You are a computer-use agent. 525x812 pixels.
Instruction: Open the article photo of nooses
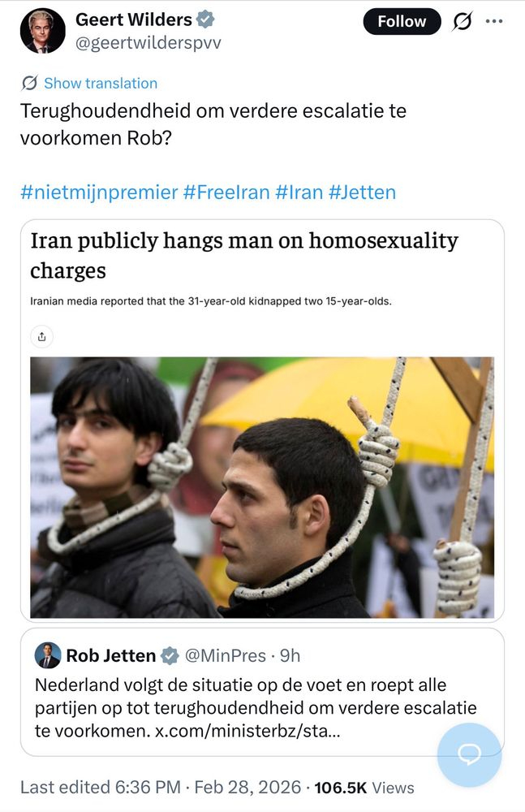click(262, 487)
